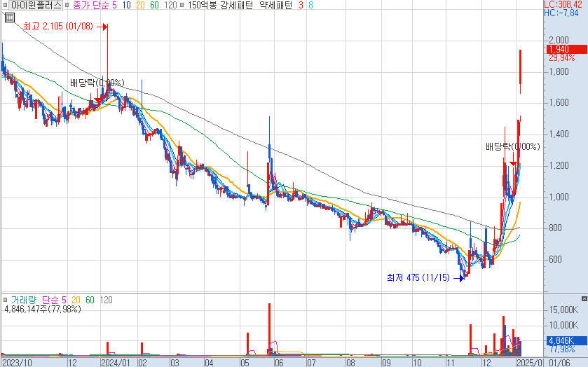The image size is (588, 367).
Task: Click the 03 month date axis label
Action: point(175,363)
